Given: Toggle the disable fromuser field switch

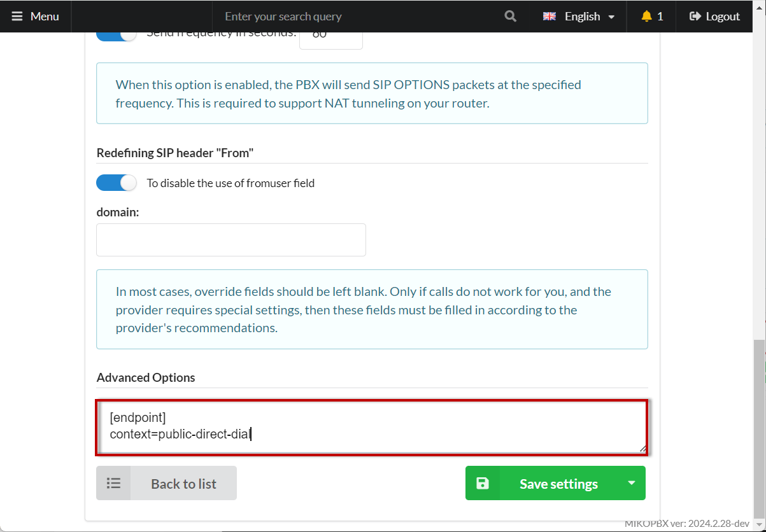Looking at the screenshot, I should click(x=117, y=183).
